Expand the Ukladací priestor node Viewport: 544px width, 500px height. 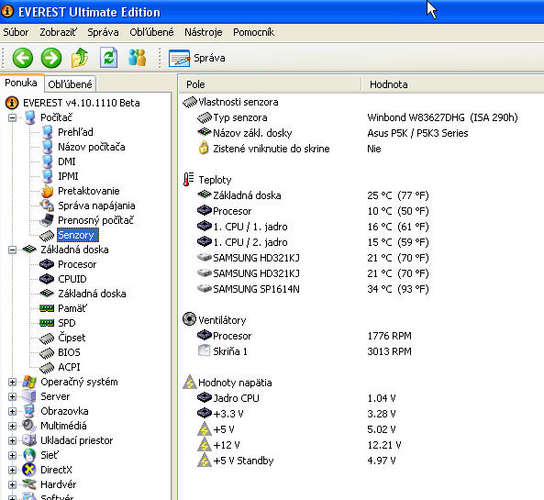click(12, 440)
